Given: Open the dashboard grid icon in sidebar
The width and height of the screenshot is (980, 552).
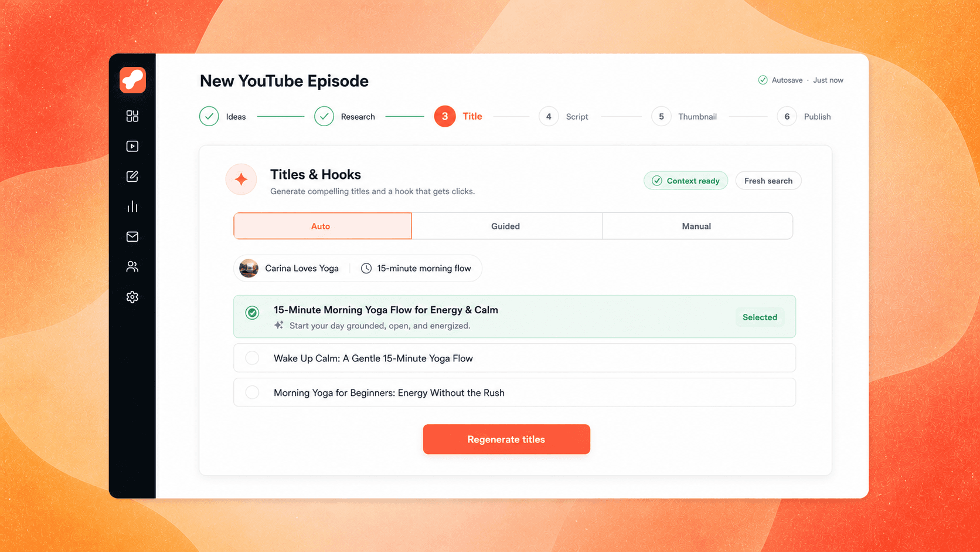Looking at the screenshot, I should point(132,116).
